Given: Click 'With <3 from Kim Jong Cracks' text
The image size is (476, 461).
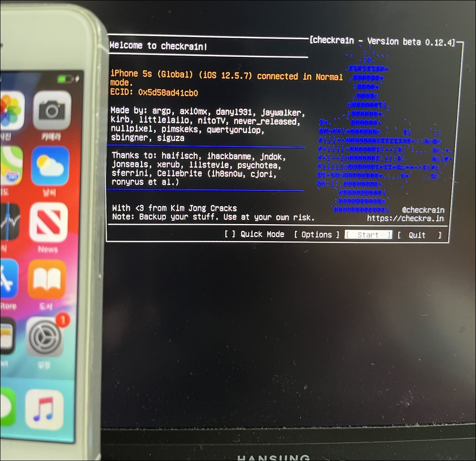Looking at the screenshot, I should click(174, 208).
